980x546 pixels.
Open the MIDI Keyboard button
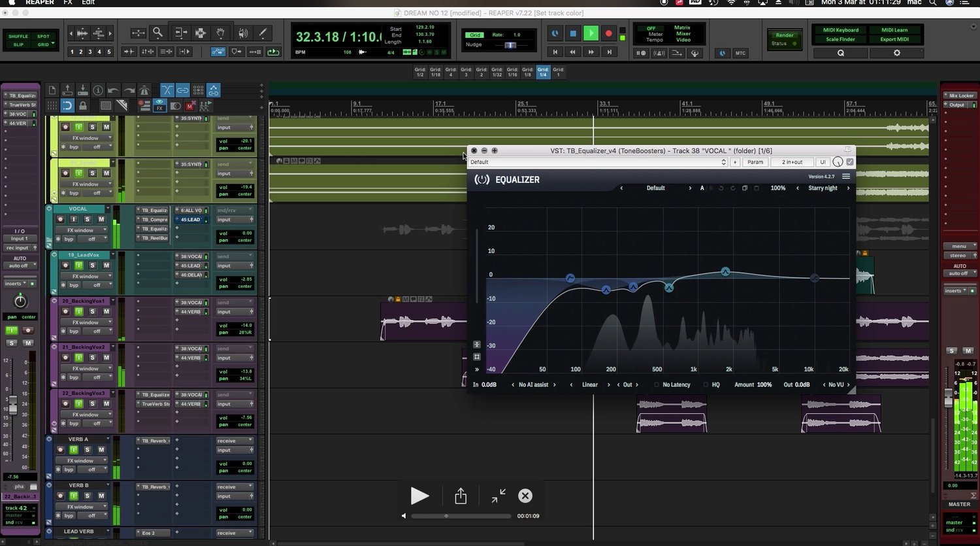coord(841,30)
